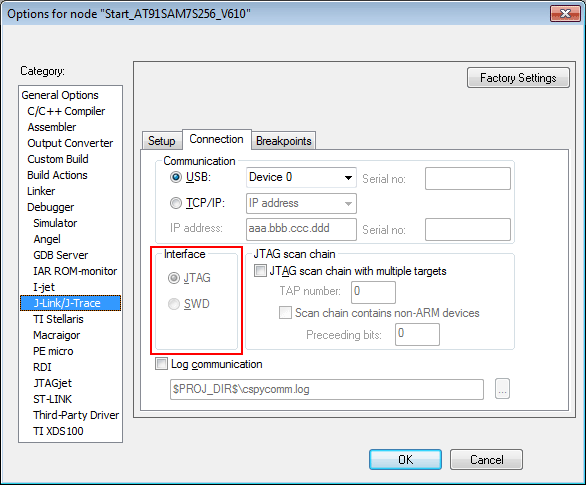586x485 pixels.
Task: Select ST-LINK in the category list
Action: coord(52,399)
